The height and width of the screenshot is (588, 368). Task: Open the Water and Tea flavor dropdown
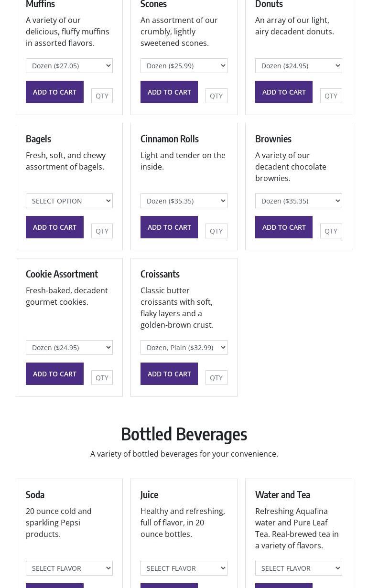298,568
